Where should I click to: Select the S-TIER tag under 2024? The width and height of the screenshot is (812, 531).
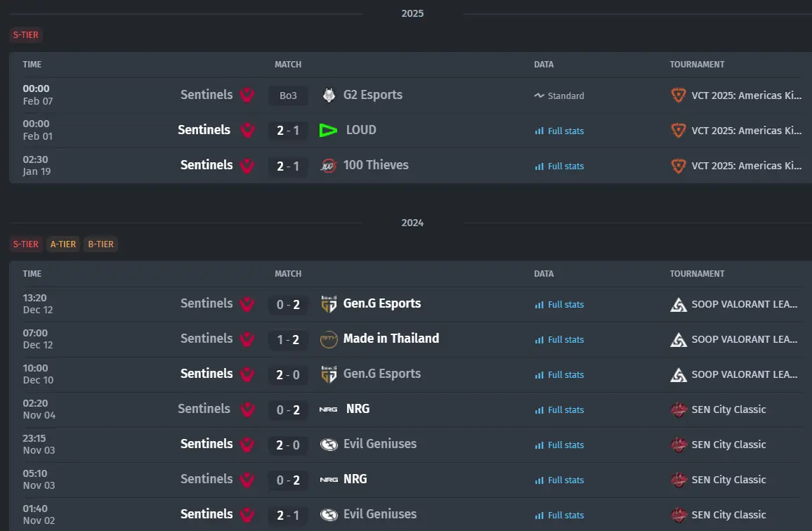point(26,244)
